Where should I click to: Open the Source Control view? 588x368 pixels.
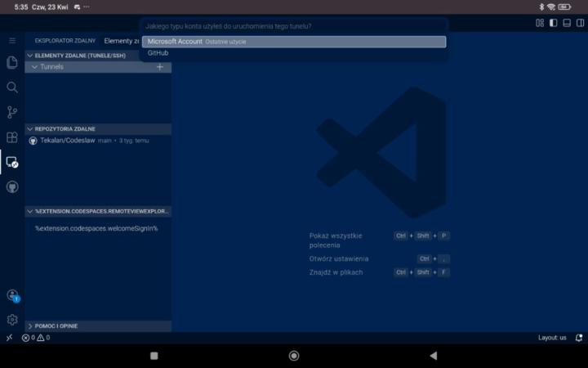tap(12, 112)
